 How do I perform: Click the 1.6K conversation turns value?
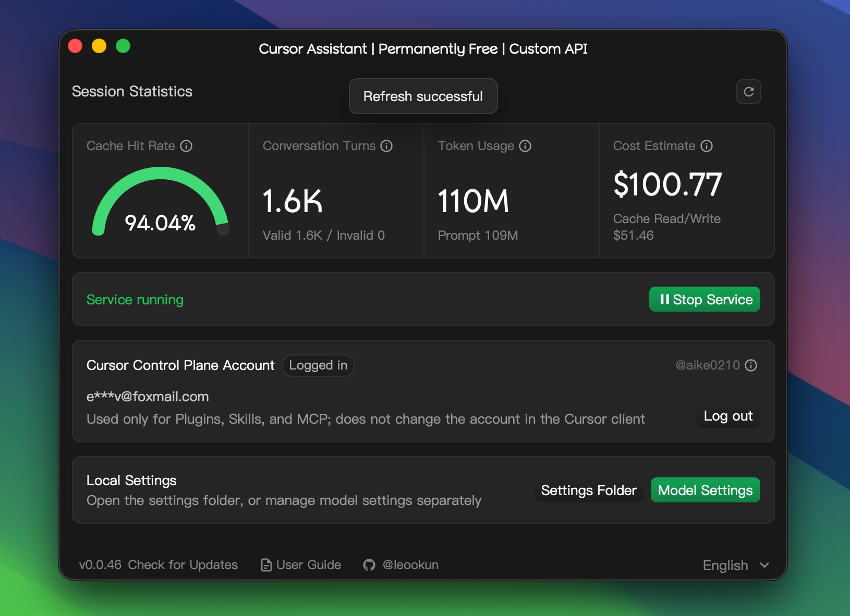(x=293, y=201)
